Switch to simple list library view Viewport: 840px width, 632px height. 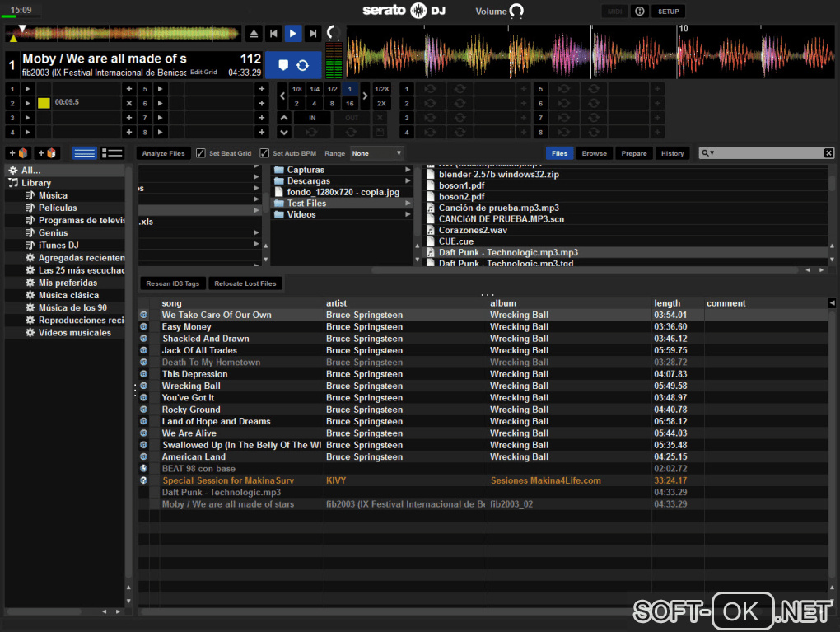(x=84, y=153)
